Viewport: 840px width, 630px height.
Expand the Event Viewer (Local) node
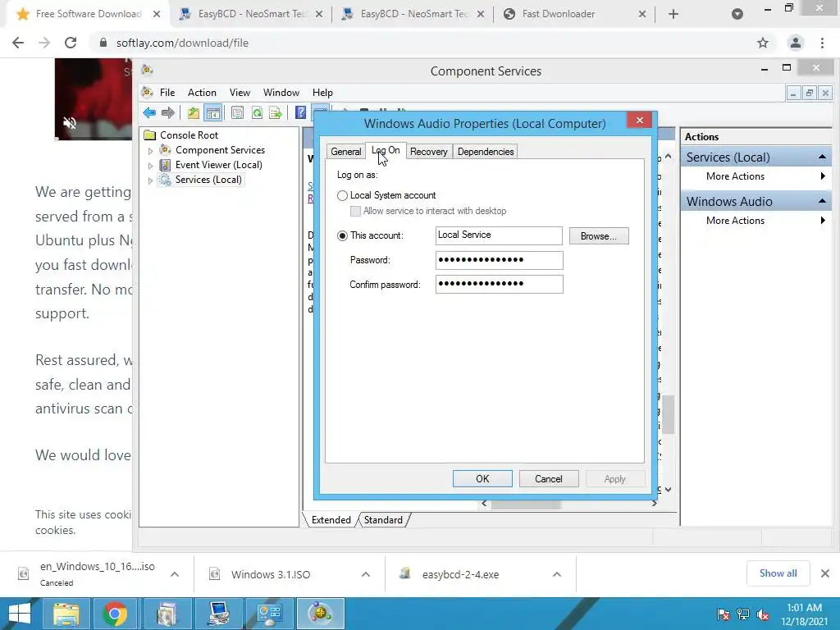click(x=151, y=166)
